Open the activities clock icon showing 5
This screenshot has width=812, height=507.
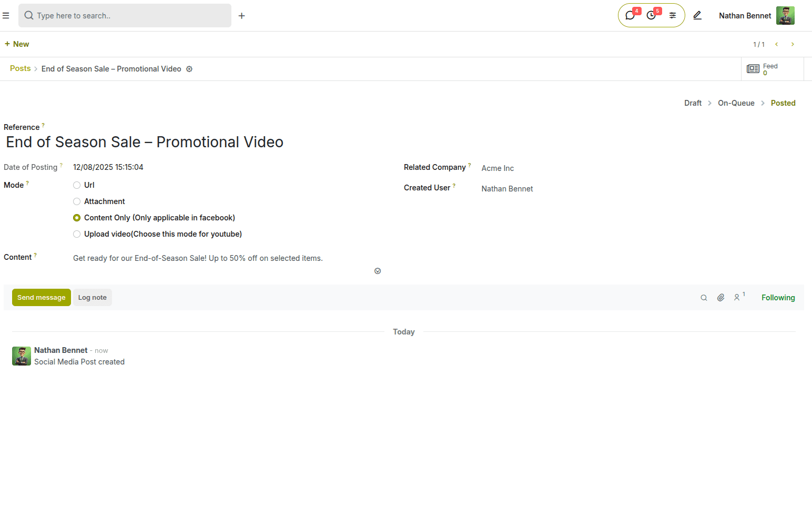point(652,15)
